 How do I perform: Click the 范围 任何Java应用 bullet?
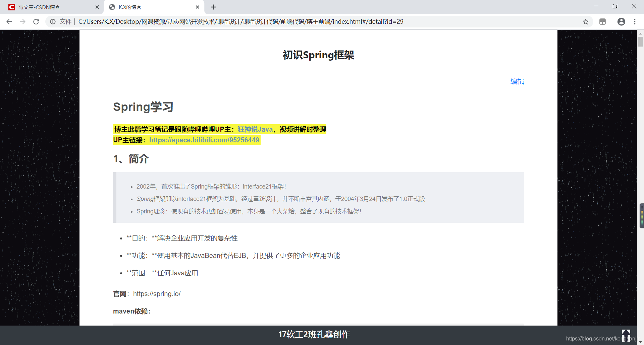(x=162, y=273)
